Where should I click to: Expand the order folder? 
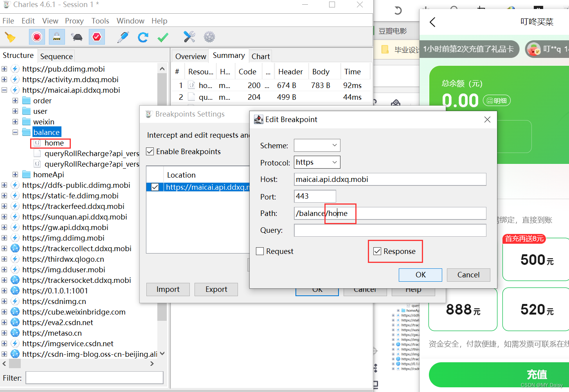[15, 101]
